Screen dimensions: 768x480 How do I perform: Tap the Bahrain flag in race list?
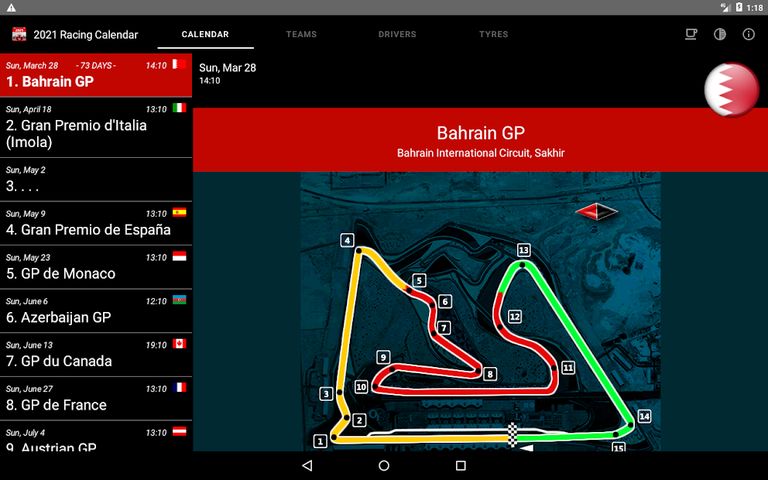[179, 64]
